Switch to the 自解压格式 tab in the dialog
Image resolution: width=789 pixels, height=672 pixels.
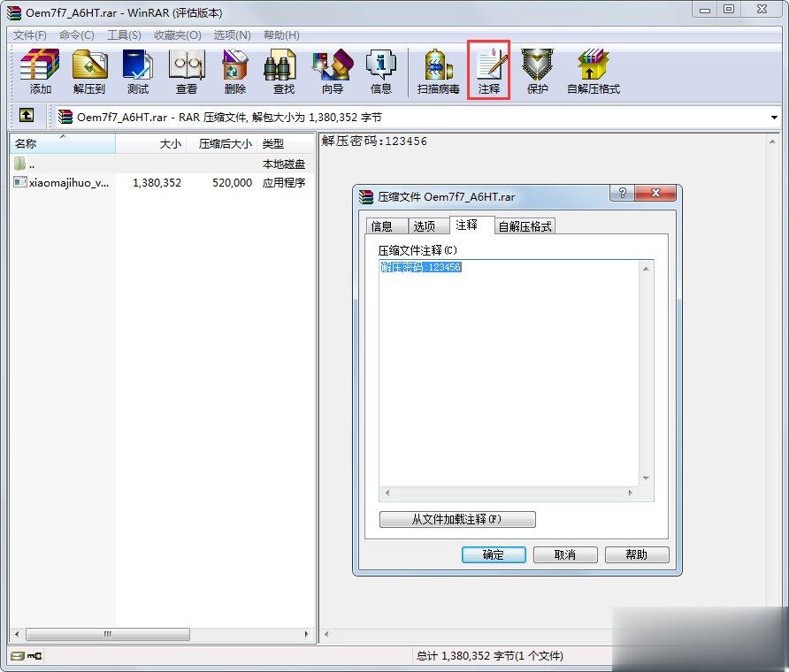pos(525,226)
